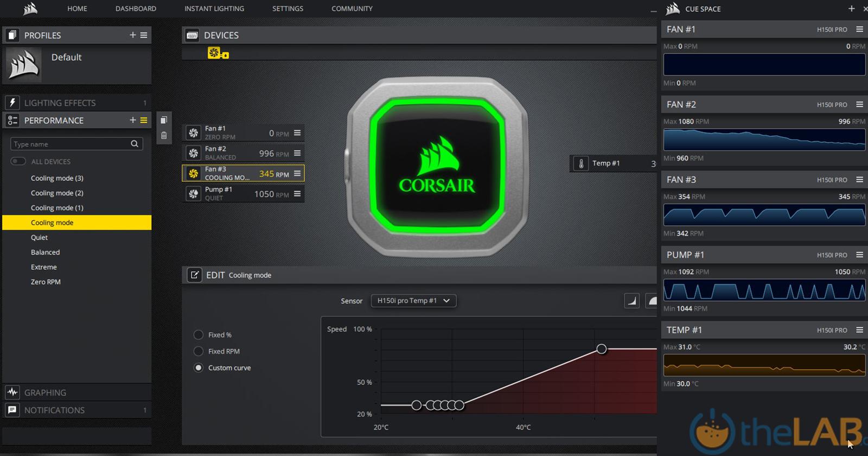The width and height of the screenshot is (868, 456).
Task: Click the Corsair sails logo in top bar
Action: (30, 8)
